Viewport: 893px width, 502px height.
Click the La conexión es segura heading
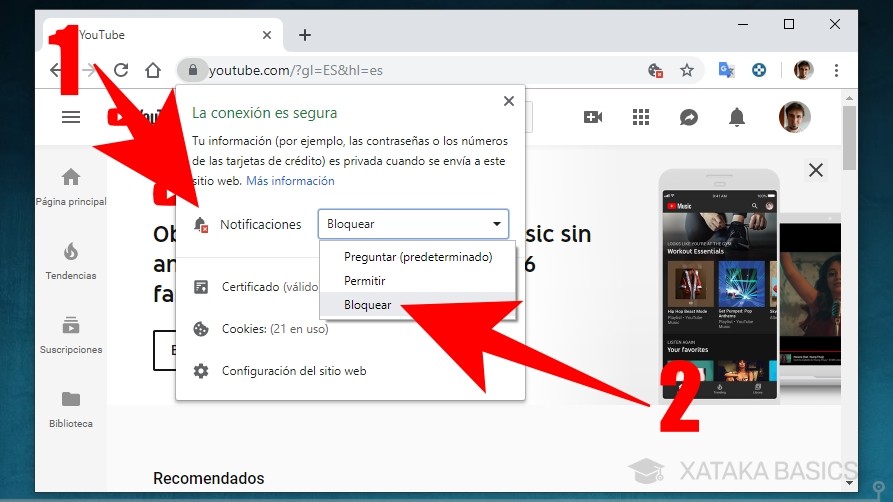pyautogui.click(x=264, y=113)
